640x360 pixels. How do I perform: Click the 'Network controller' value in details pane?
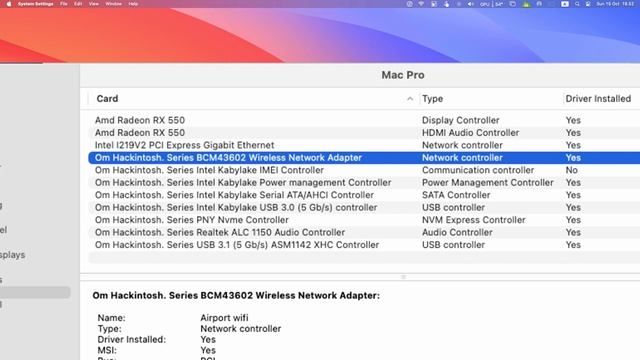click(240, 329)
